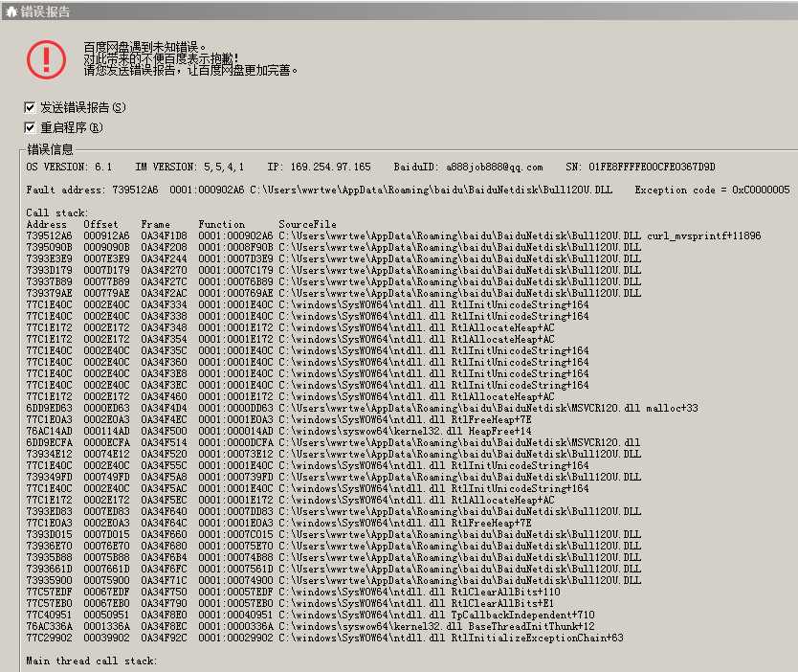798x672 pixels.
Task: Click the SN: 01FE8FFFFE00CFE0367D9D value
Action: coord(640,167)
